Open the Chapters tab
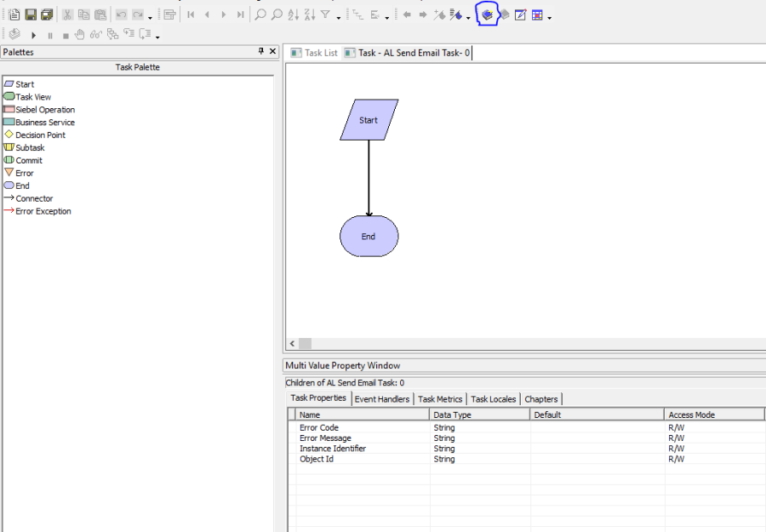This screenshot has height=532, width=766. 540,399
